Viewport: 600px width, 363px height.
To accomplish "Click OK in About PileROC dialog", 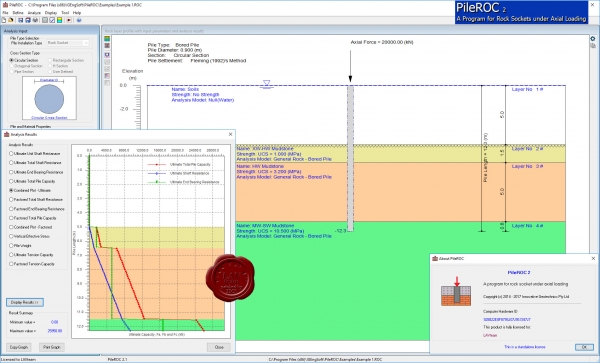I will [x=584, y=347].
